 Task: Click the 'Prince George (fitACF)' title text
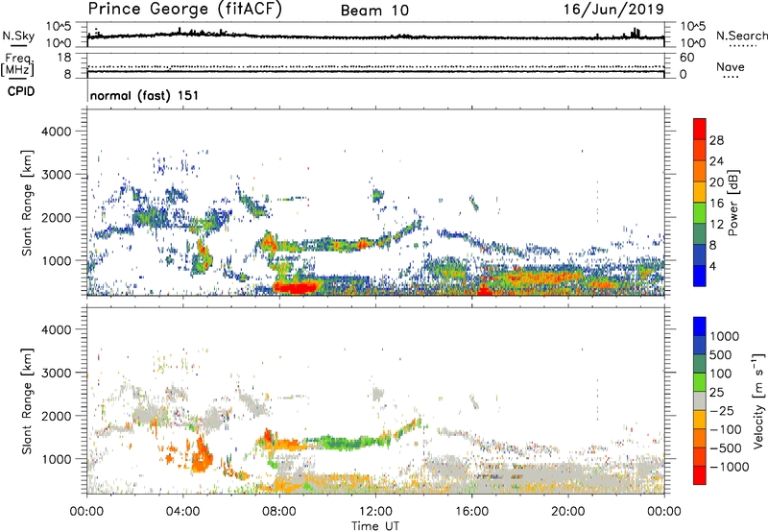pyautogui.click(x=184, y=10)
